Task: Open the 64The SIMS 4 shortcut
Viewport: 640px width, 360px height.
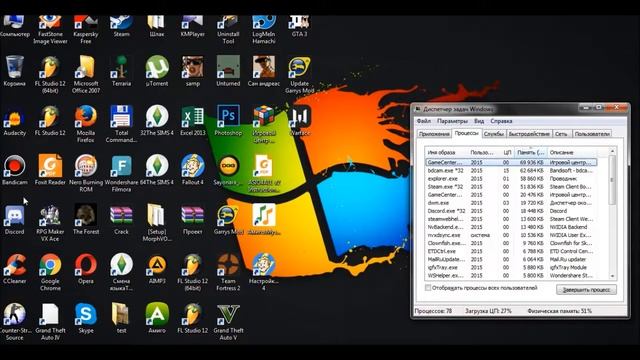Action: pos(157,170)
